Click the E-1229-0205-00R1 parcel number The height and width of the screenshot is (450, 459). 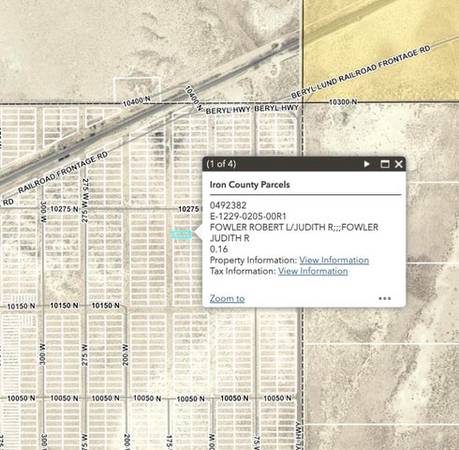click(x=248, y=216)
